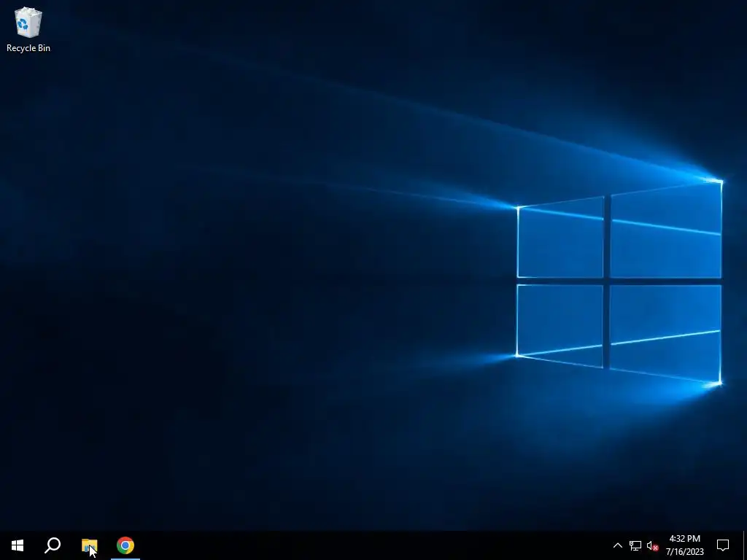Open the network status tray icon
Screen dimensions: 747x560
tap(635, 545)
